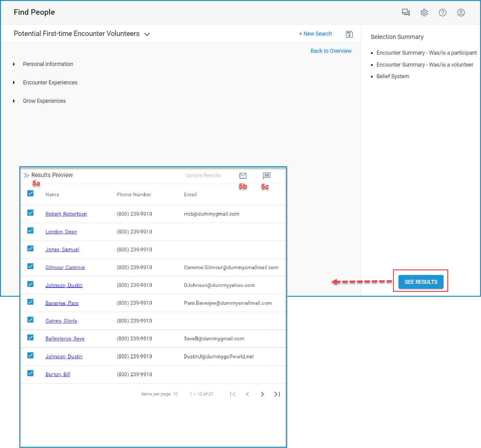Uncheck the checkbox for Robert, Robertson

click(30, 213)
